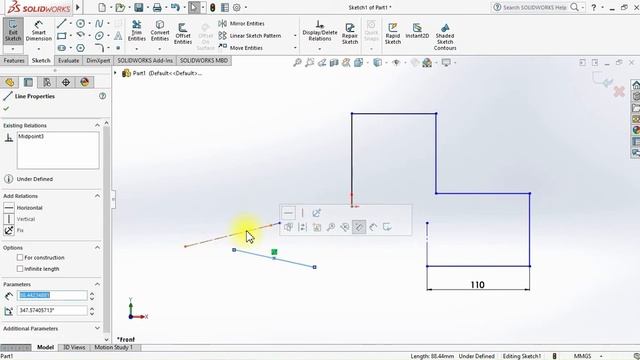Switch to the Features tab
Image resolution: width=640 pixels, height=360 pixels.
[14, 60]
